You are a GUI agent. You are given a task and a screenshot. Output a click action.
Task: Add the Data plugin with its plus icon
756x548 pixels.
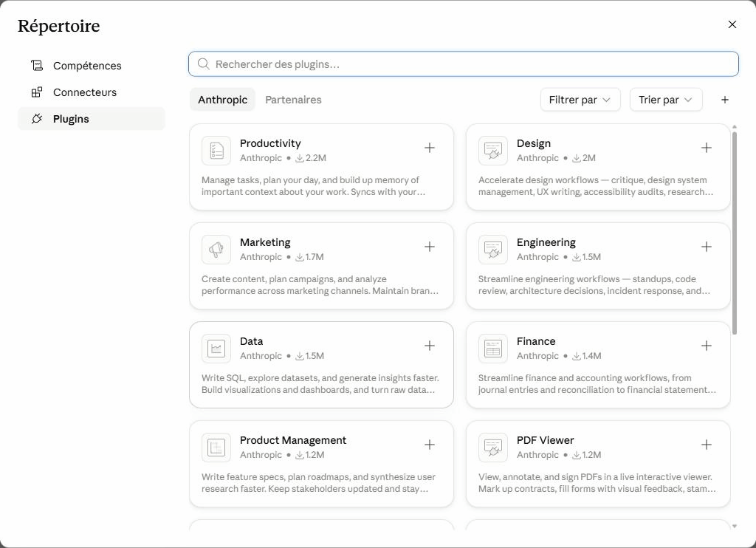(429, 346)
